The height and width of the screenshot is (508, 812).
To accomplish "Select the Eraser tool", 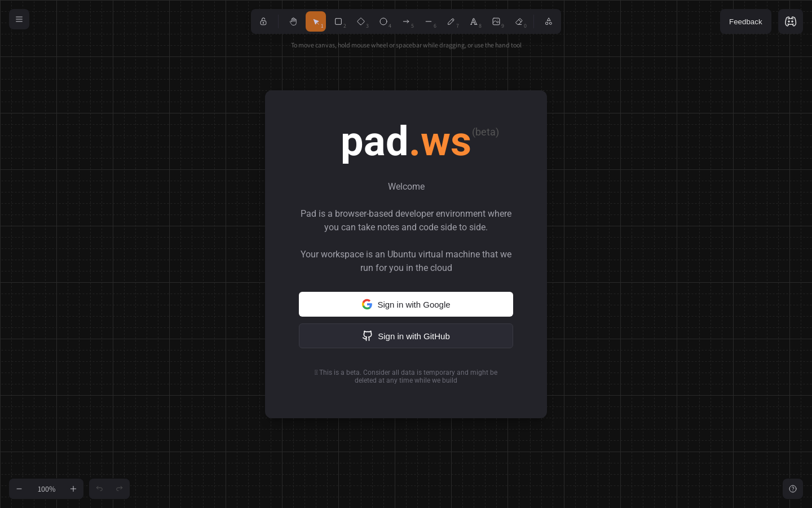I will 519,21.
